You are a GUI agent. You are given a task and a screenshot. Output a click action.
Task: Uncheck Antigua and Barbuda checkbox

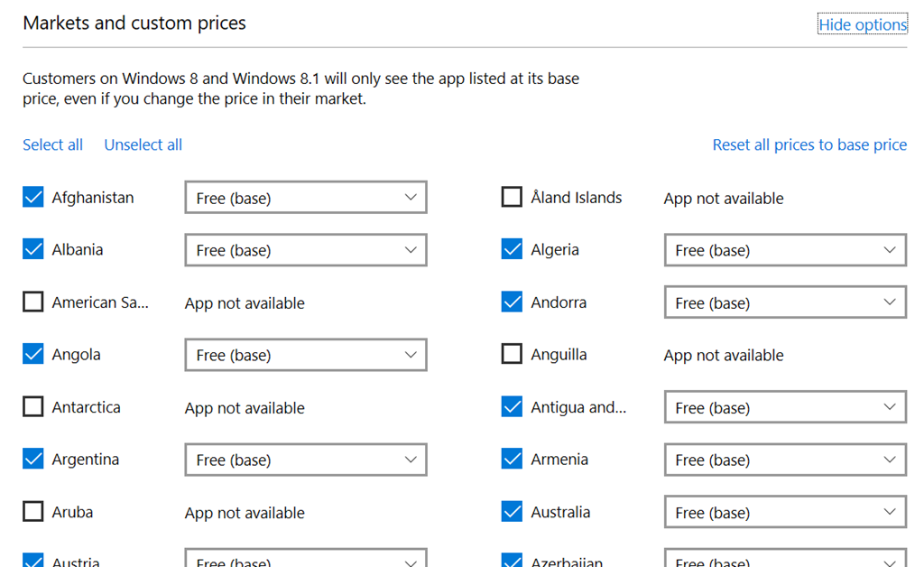click(x=512, y=407)
